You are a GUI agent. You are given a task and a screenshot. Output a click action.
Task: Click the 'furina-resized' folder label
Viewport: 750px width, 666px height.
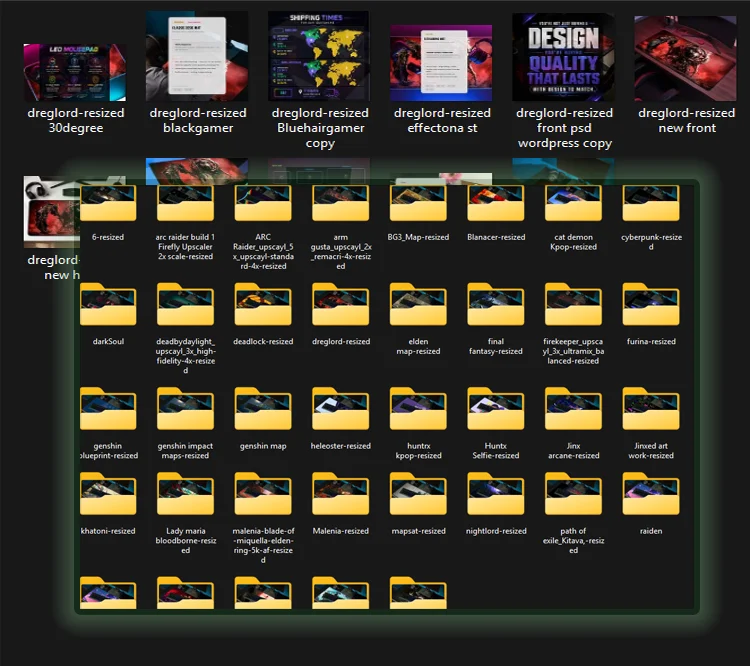coord(651,341)
